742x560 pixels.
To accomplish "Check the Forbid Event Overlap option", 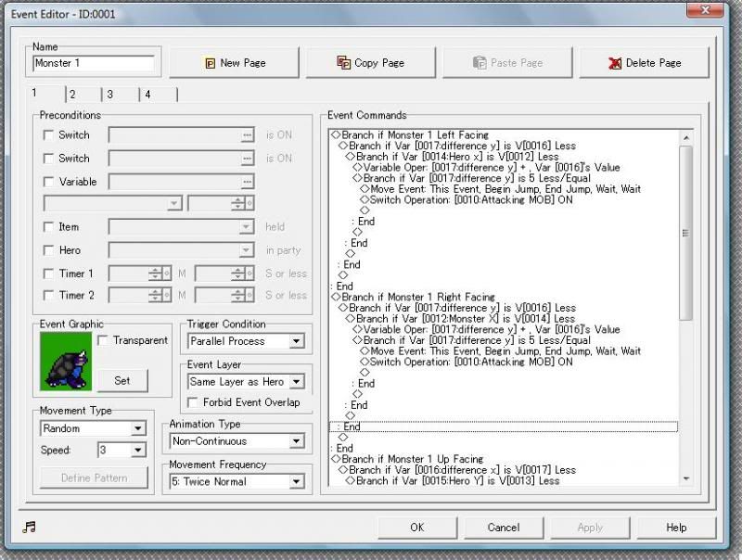I will [x=194, y=402].
